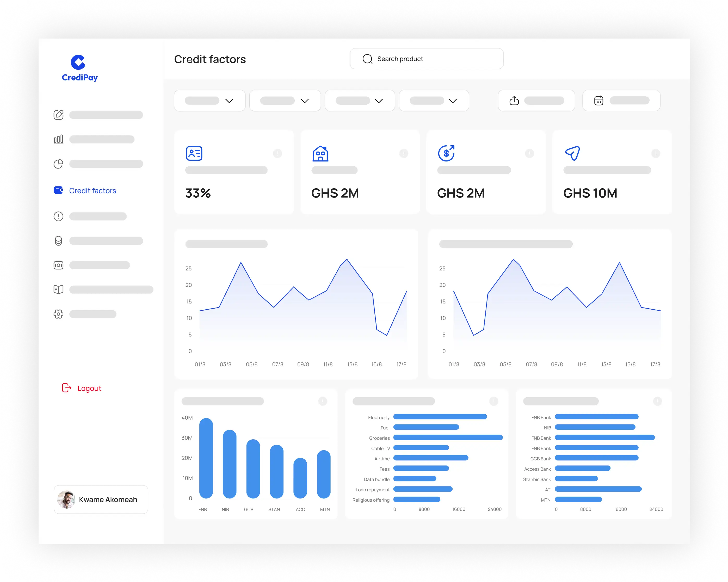Click Kwame Akomeah's profile button
Screen dimensions: 728x582
click(101, 500)
